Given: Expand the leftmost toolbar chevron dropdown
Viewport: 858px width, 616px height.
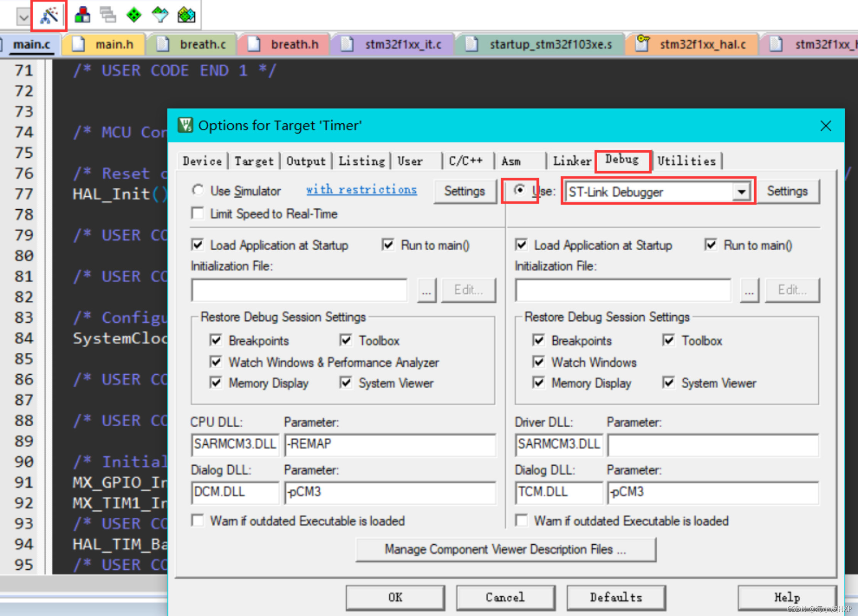Looking at the screenshot, I should (22, 17).
